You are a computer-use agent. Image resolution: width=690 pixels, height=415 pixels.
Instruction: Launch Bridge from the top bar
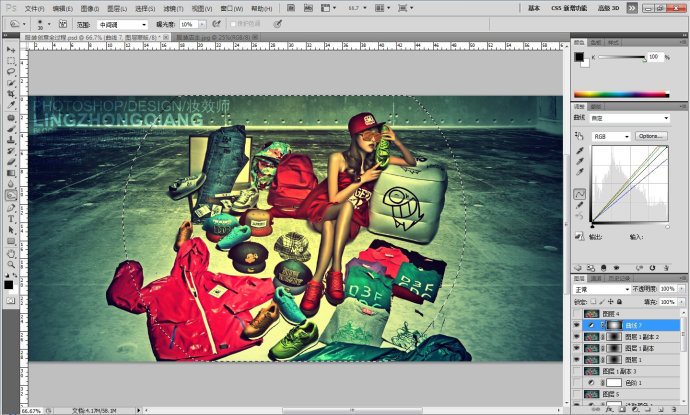pos(291,8)
